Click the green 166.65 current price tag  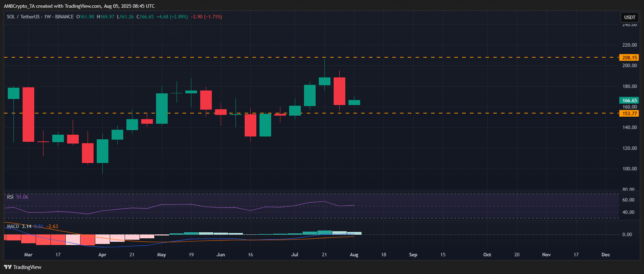629,100
